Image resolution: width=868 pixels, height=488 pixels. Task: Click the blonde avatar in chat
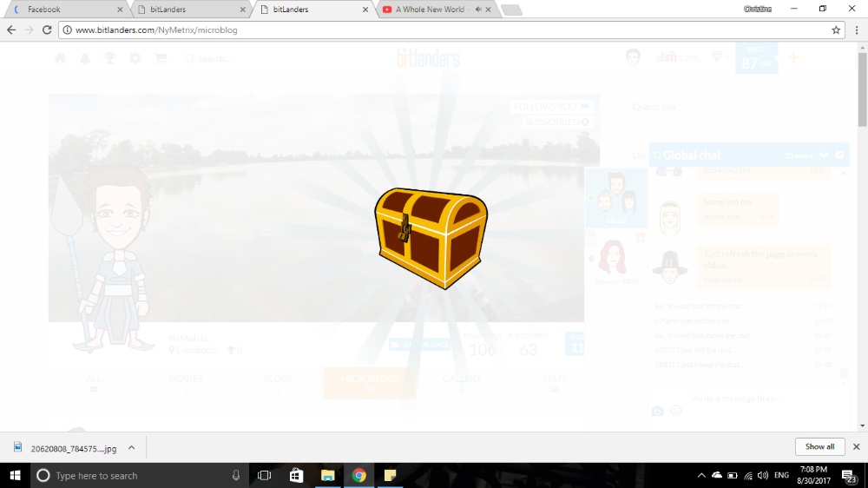click(670, 217)
